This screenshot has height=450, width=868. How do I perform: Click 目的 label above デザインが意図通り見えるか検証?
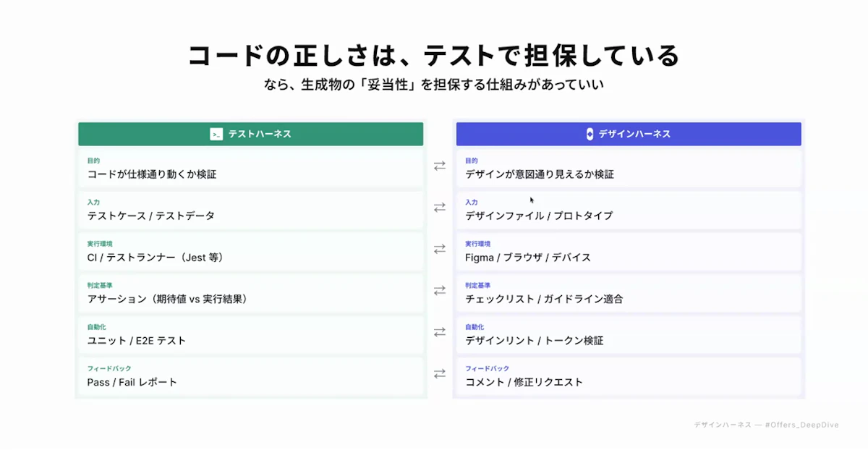point(472,161)
